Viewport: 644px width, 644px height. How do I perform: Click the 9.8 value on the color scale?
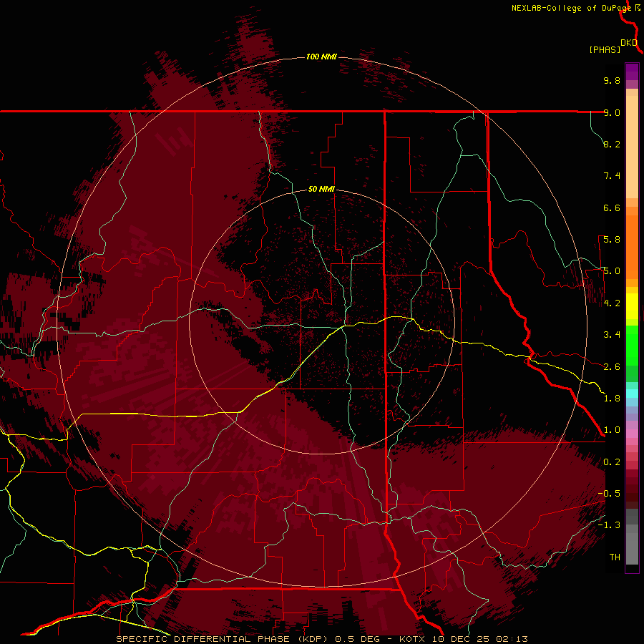[x=612, y=80]
